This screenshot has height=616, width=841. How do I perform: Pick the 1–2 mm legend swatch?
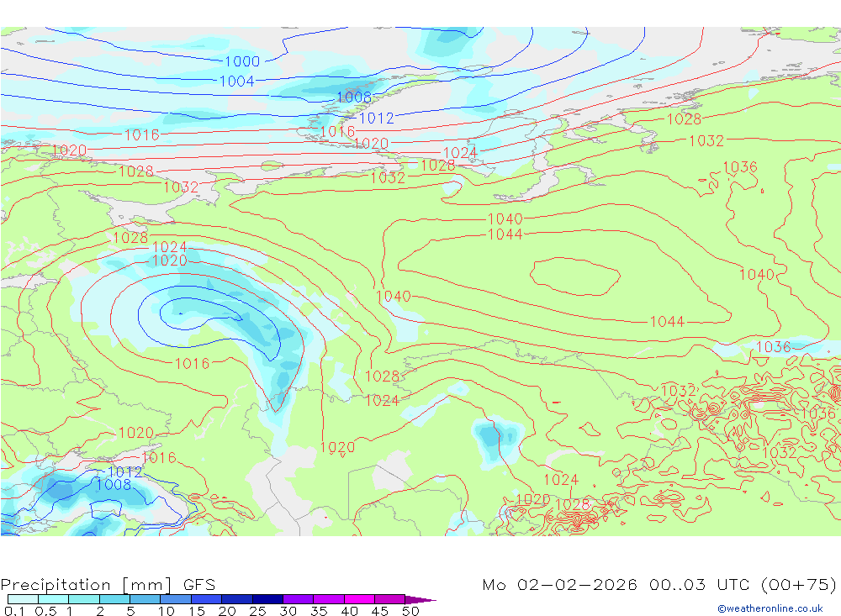click(83, 599)
